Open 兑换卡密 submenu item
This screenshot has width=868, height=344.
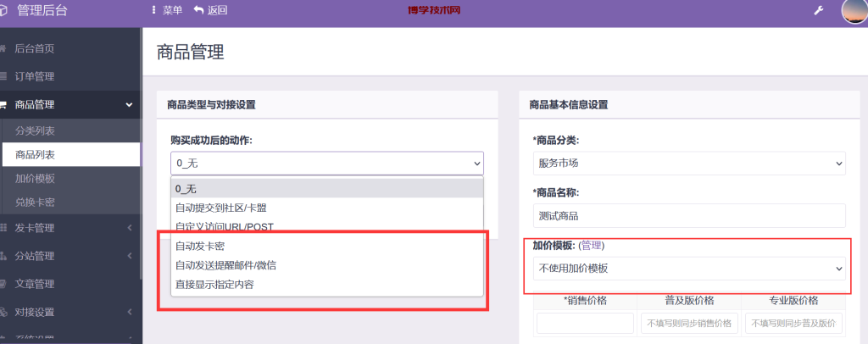click(35, 203)
